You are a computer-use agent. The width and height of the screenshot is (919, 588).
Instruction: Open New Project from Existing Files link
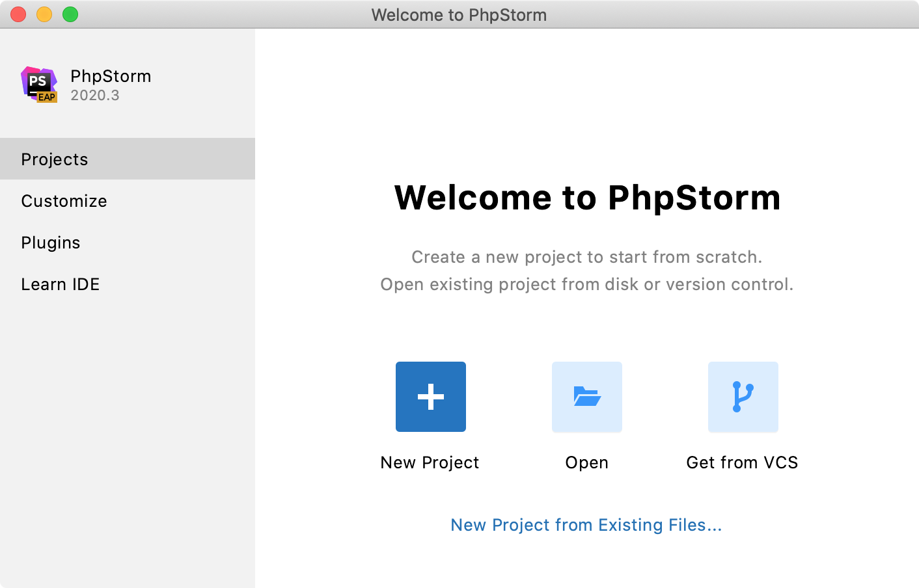coord(586,525)
